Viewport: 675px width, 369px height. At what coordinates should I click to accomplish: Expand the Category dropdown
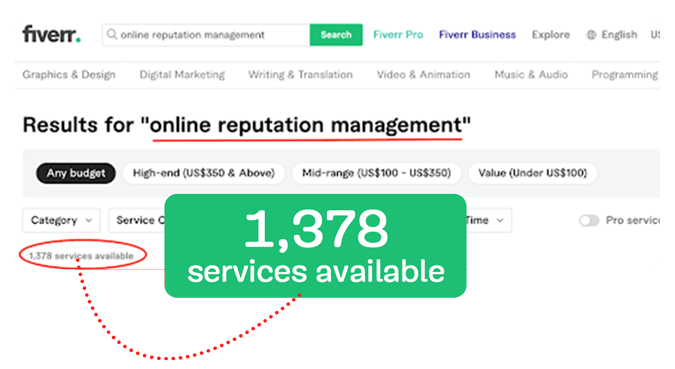(61, 220)
